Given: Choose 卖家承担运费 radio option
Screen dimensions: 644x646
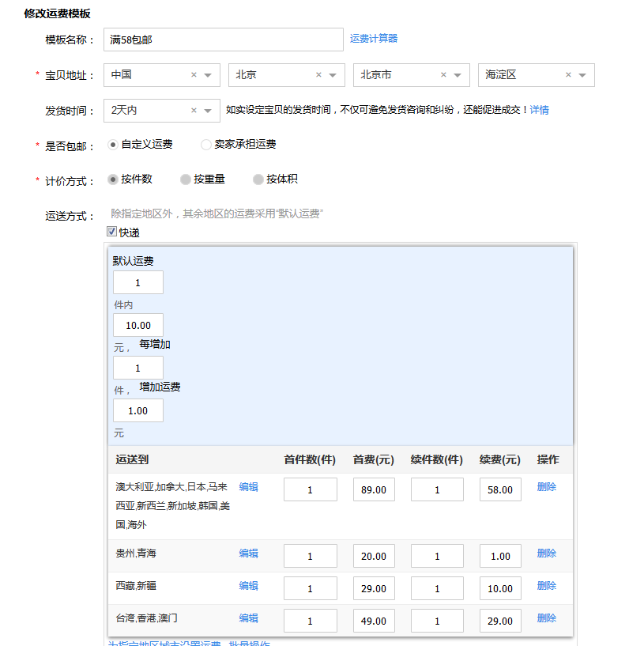Looking at the screenshot, I should tap(206, 145).
